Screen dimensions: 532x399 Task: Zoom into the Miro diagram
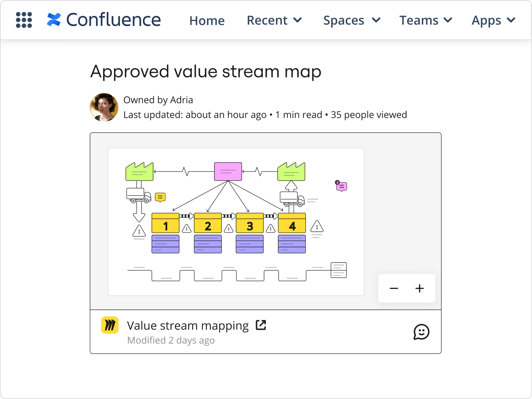(419, 289)
